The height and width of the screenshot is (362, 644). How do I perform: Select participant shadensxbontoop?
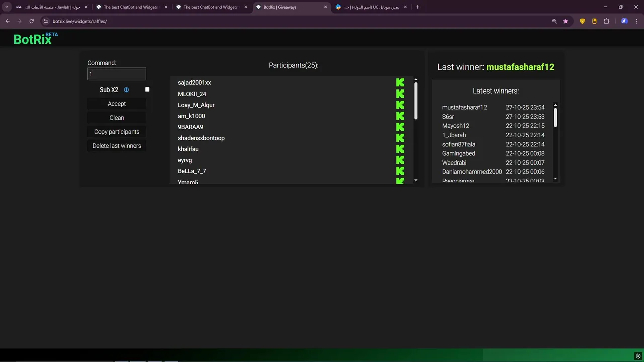pyautogui.click(x=201, y=138)
